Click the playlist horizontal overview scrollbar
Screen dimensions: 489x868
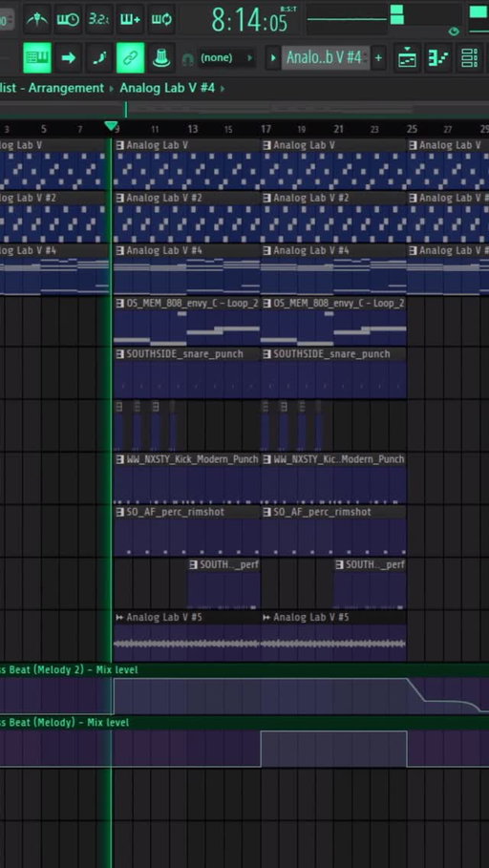[244, 109]
